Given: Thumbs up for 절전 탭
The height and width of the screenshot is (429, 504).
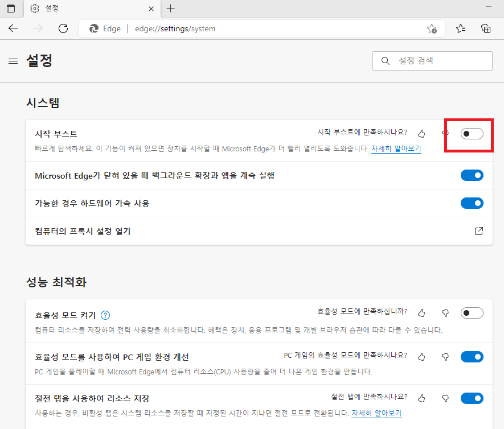Looking at the screenshot, I should 421,398.
